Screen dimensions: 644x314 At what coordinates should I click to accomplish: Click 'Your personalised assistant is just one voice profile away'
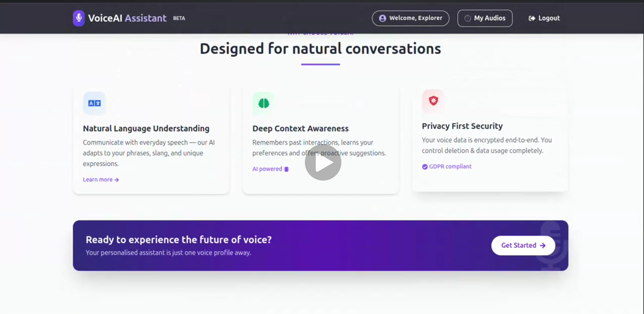click(x=168, y=252)
